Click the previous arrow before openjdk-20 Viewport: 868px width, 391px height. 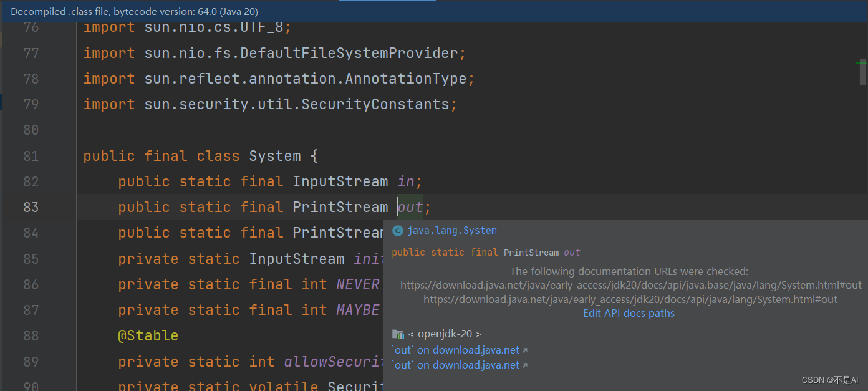[413, 334]
